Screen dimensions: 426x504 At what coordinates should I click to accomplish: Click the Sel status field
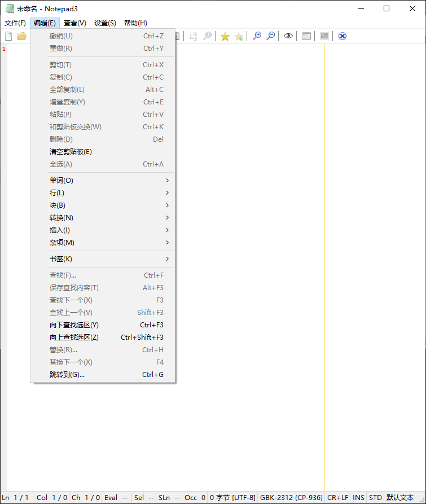(144, 498)
